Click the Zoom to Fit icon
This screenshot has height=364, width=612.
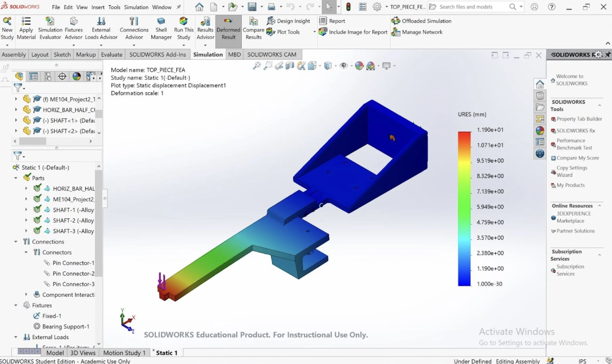coord(257,66)
